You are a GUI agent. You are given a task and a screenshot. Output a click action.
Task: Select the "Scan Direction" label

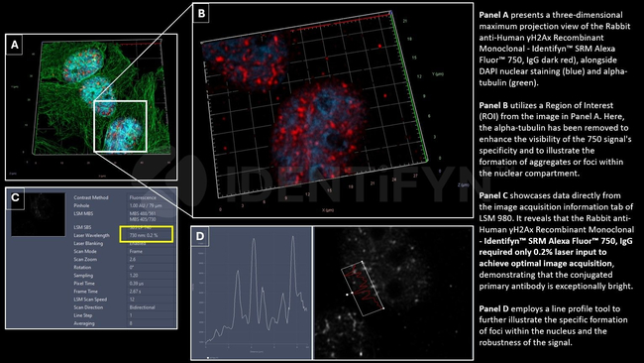[x=88, y=307]
